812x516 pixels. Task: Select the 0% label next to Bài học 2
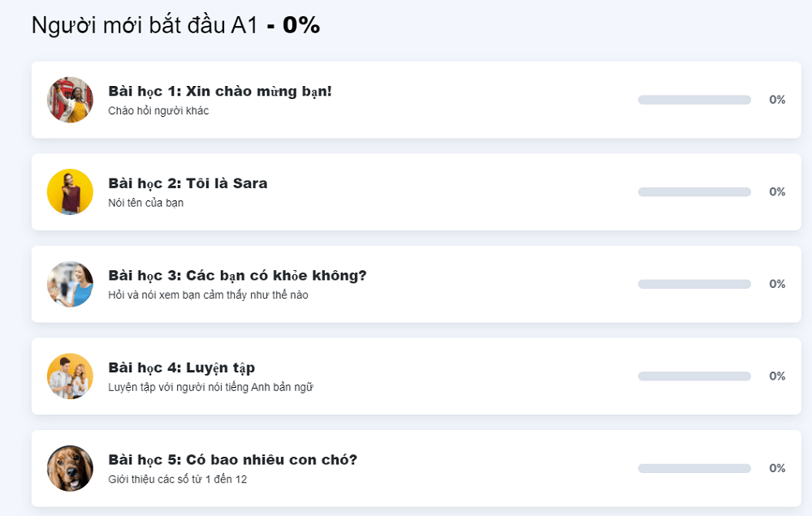[x=777, y=191]
